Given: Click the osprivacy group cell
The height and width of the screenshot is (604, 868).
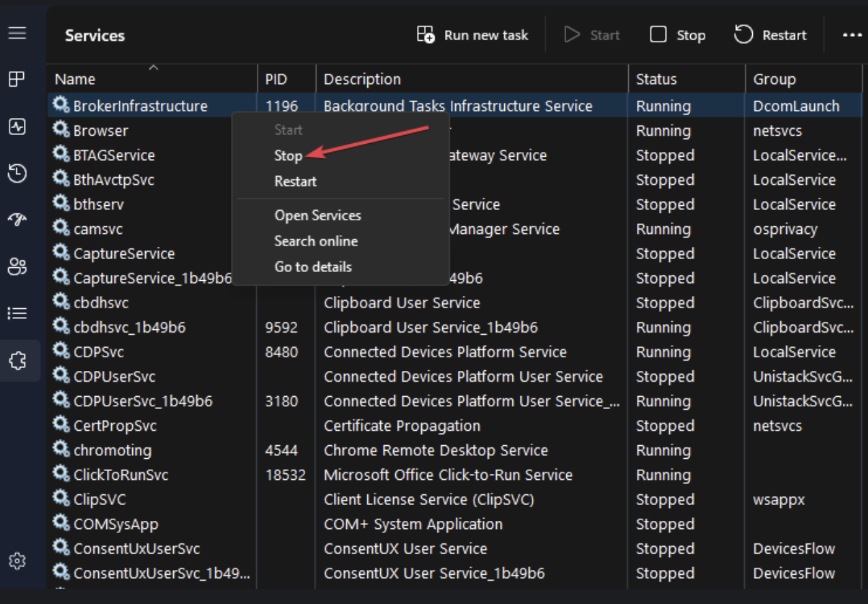Looking at the screenshot, I should tap(785, 229).
